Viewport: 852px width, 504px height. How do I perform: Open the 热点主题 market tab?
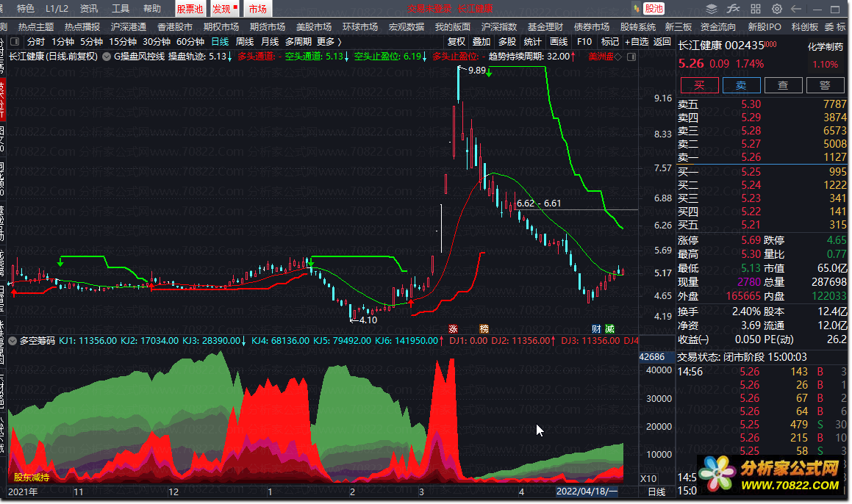36,26
